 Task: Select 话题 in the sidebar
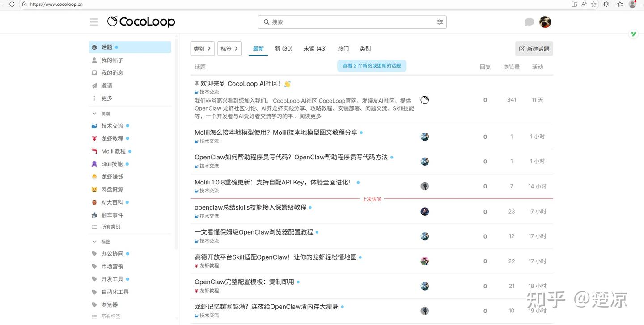130,47
